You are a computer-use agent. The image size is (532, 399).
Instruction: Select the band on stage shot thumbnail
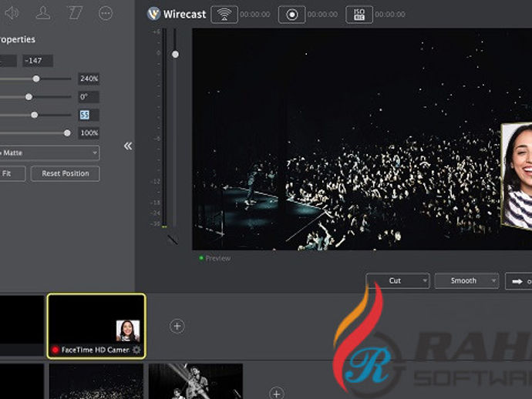tap(196, 381)
